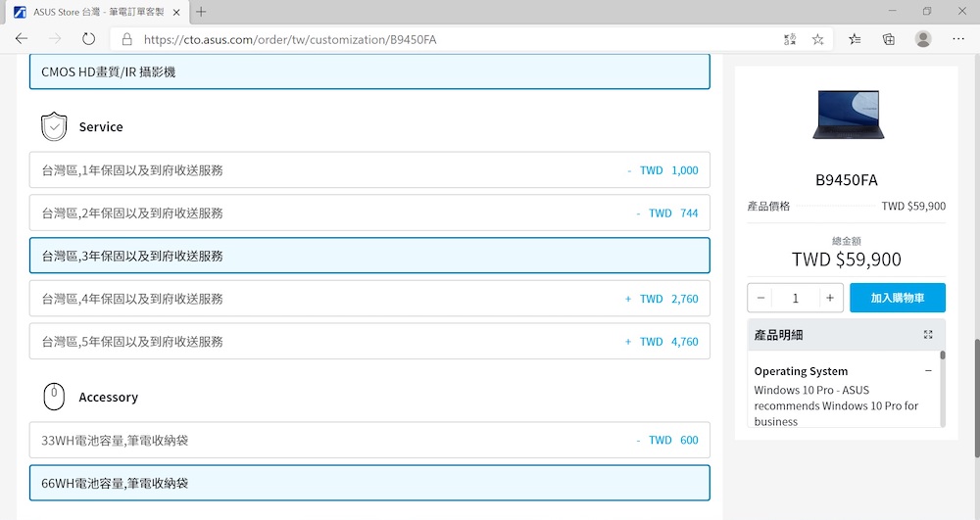Choose the 5年保固 warranty option
Screen dimensions: 980x520
point(369,342)
